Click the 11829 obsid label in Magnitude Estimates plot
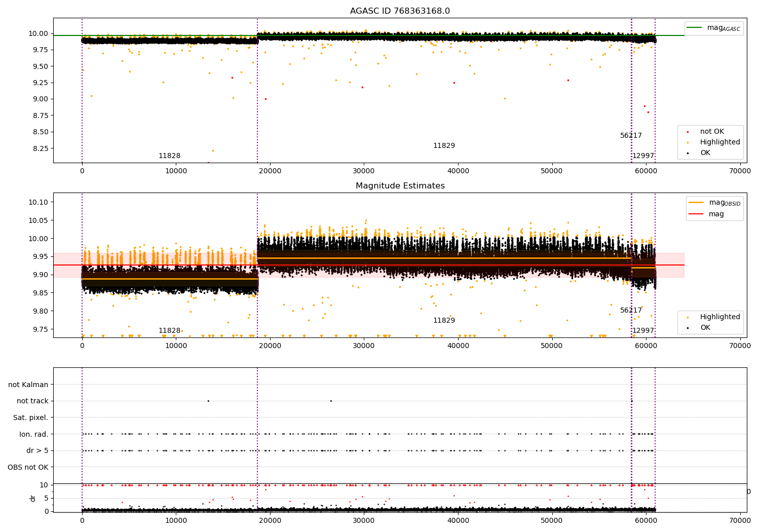The width and height of the screenshot is (760, 532). click(444, 321)
